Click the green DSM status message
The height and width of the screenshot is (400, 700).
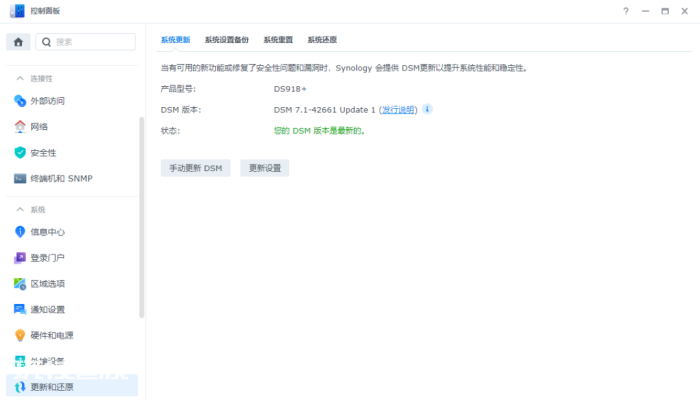click(x=319, y=131)
